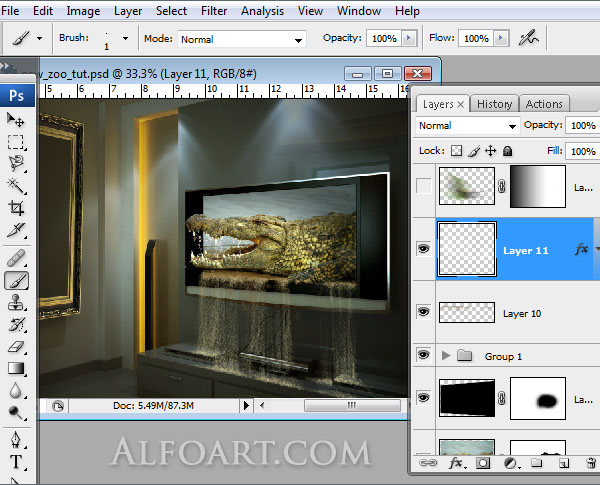Open the Opacity slider arrow in options bar
Image resolution: width=600 pixels, height=485 pixels.
pos(409,38)
